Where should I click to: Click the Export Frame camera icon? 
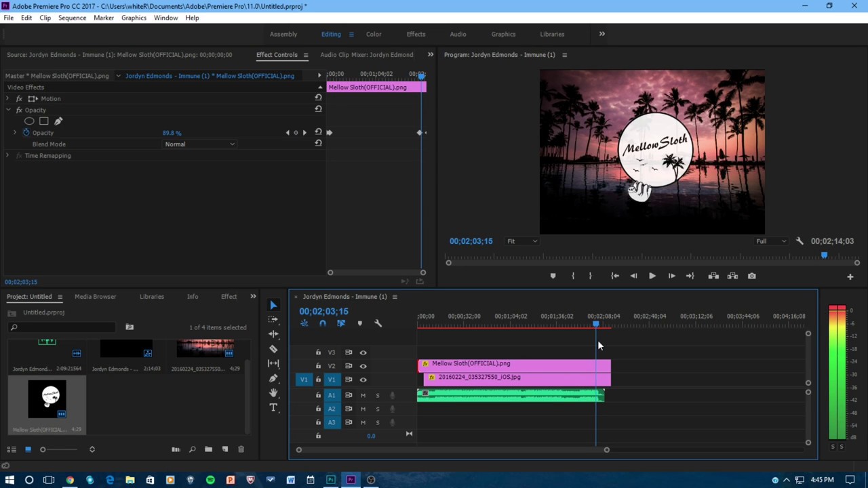(x=751, y=276)
